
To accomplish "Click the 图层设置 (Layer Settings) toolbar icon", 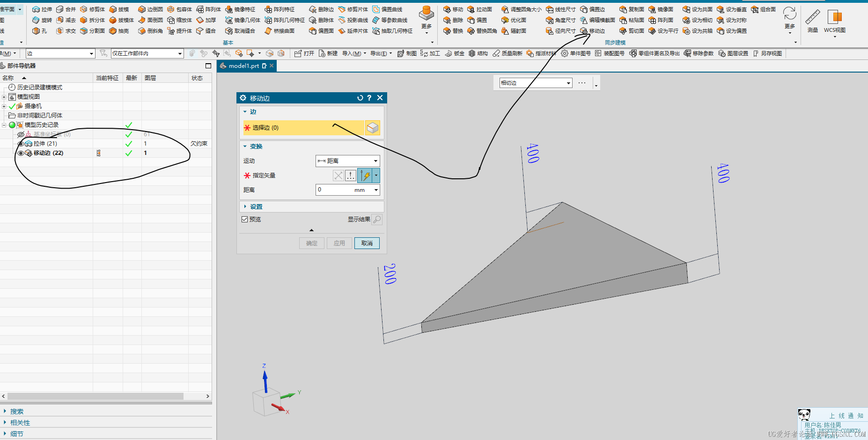I will 733,53.
